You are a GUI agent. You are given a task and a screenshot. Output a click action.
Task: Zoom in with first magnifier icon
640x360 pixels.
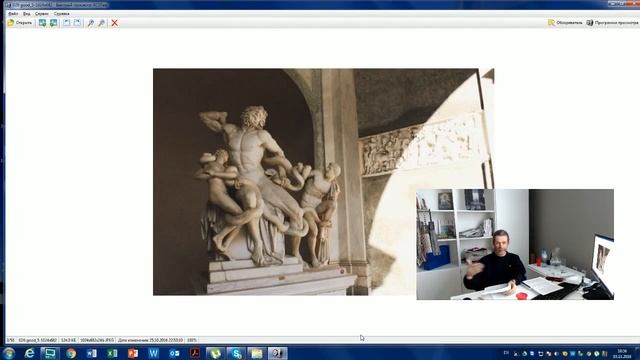pos(91,23)
